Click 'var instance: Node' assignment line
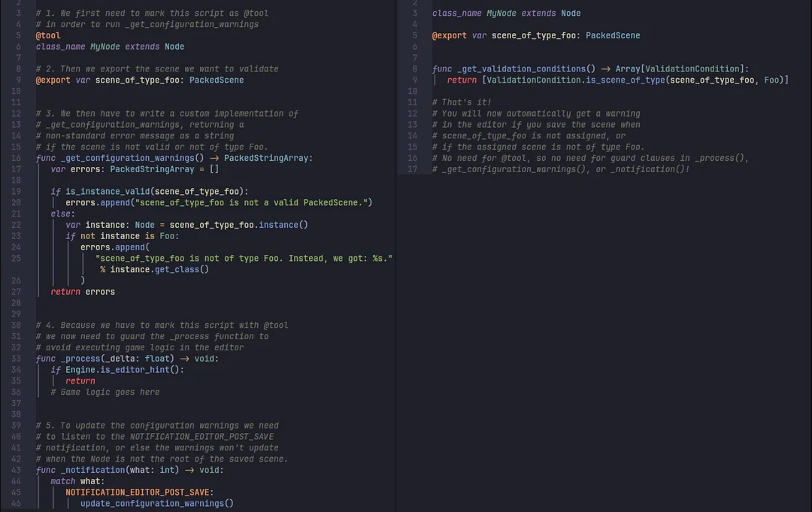 point(186,226)
